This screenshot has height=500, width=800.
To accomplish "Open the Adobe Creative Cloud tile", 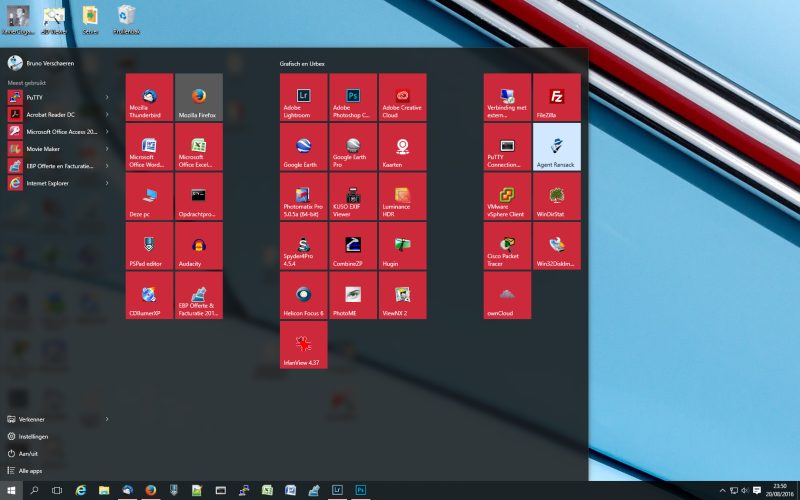I will coord(403,97).
